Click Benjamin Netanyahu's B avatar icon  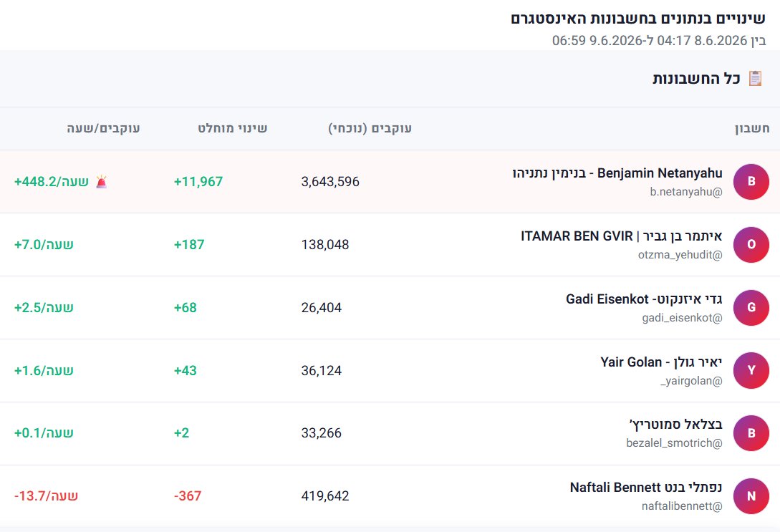pos(751,181)
